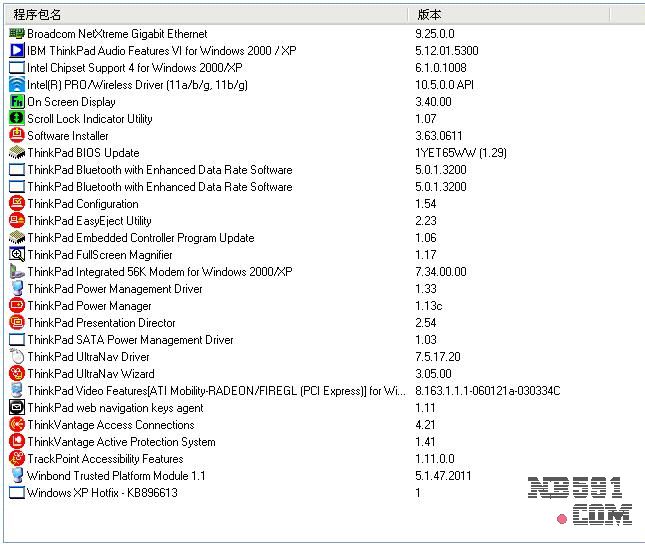The image size is (645, 554).
Task: Click TrackPoint Accessibility Features text
Action: [105, 459]
